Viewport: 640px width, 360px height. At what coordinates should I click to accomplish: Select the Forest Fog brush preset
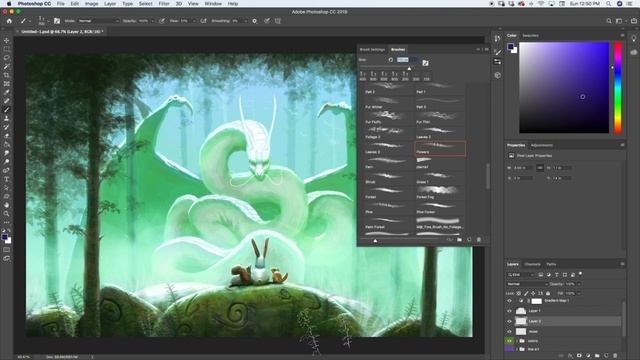click(x=440, y=193)
